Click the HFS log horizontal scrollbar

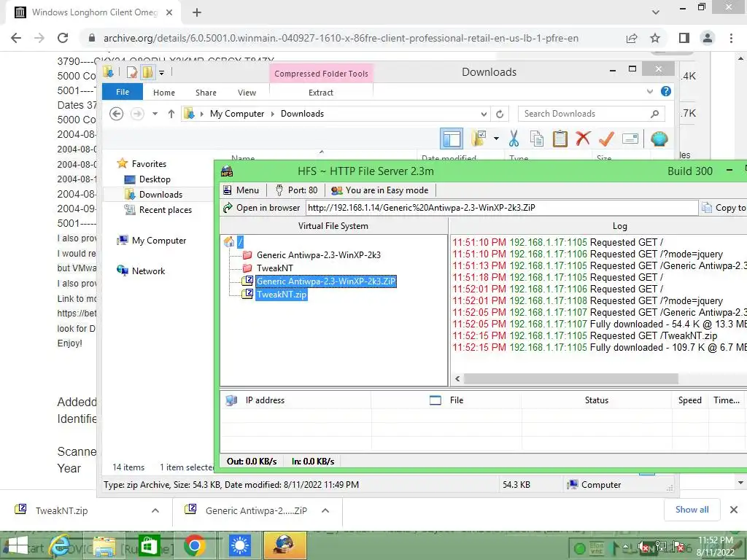coord(570,379)
